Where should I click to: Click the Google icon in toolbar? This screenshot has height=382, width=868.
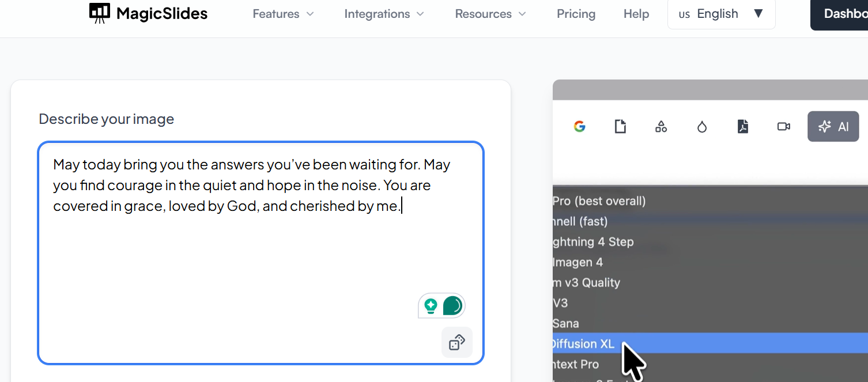point(580,127)
